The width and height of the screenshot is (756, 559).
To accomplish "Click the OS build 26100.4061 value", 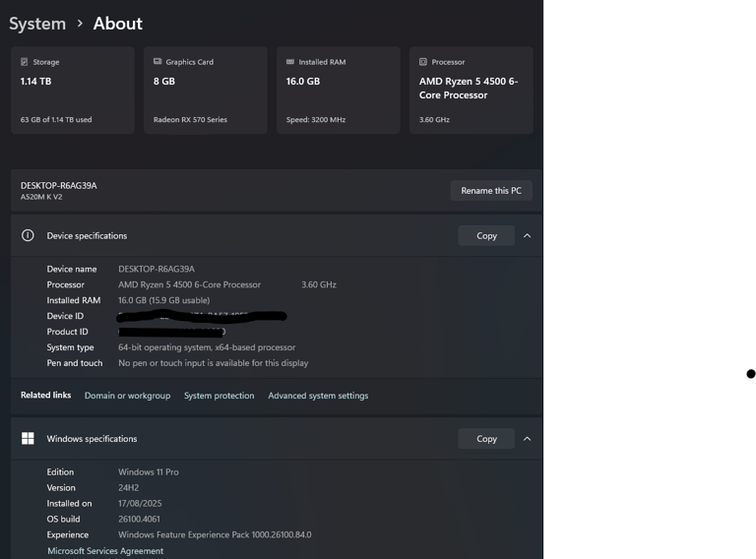I will 139,519.
